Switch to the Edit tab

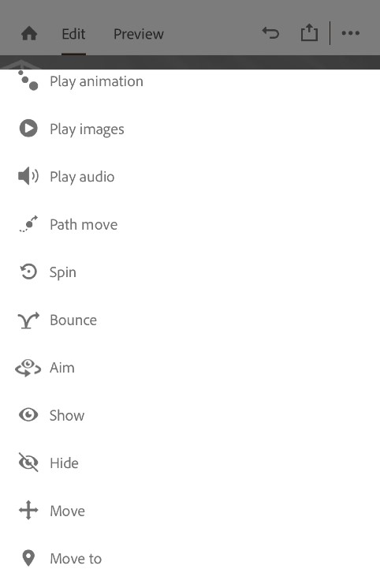click(73, 34)
